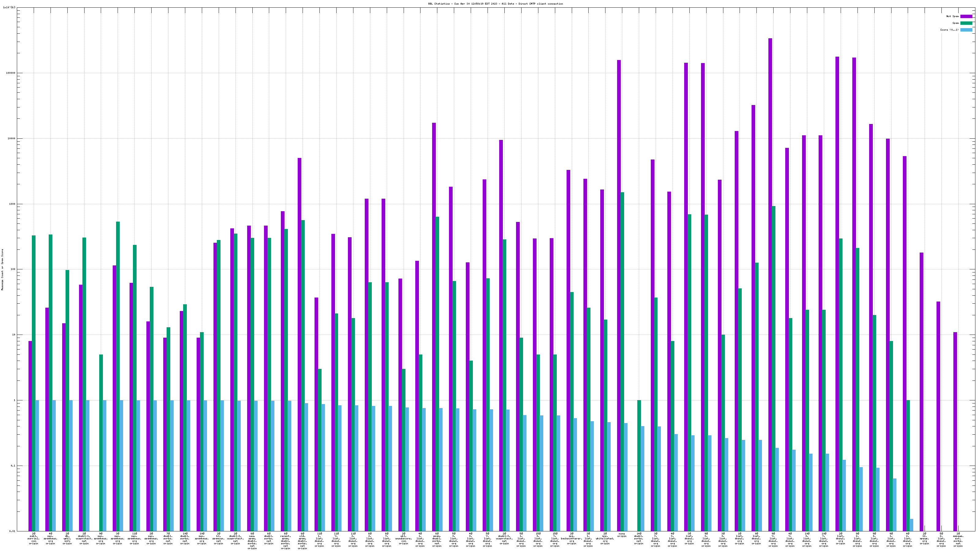Click the ips.backscatterer.org origin axis label
This screenshot has width=980, height=551.
coord(571,538)
